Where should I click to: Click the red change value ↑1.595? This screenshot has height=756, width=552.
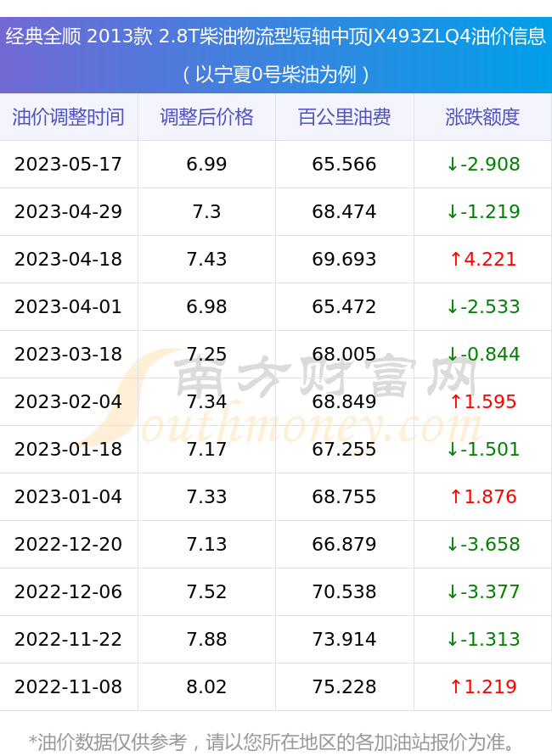tap(483, 401)
